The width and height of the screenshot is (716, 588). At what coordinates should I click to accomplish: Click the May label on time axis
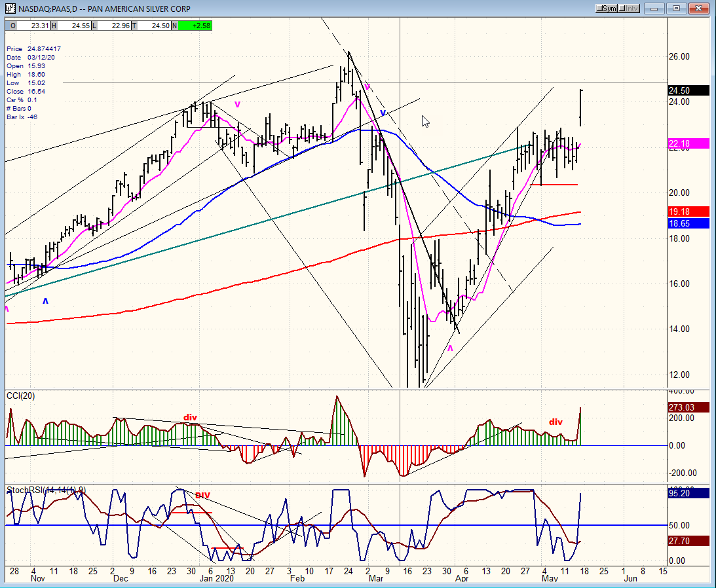(550, 578)
